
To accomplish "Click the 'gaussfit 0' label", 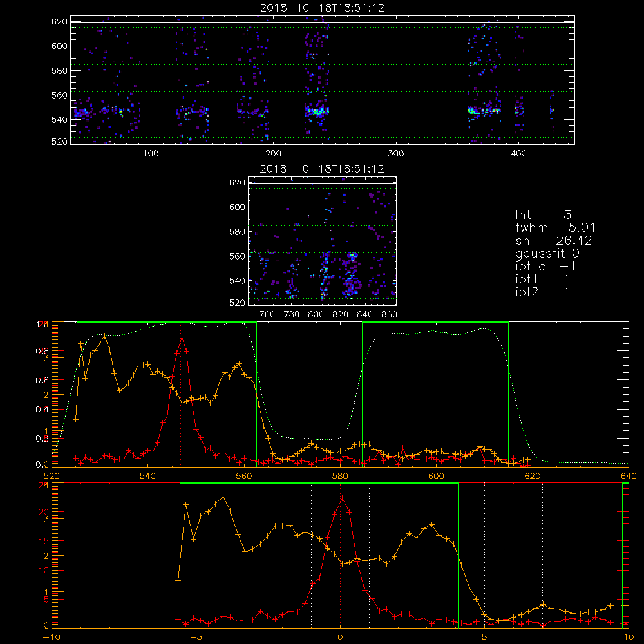I will pyautogui.click(x=547, y=253).
